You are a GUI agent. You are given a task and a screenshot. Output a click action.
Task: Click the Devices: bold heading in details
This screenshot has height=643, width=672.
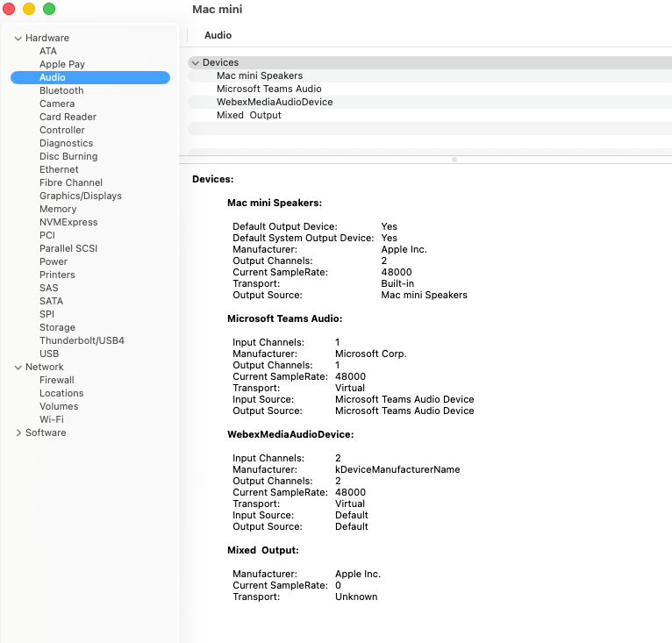point(212,180)
